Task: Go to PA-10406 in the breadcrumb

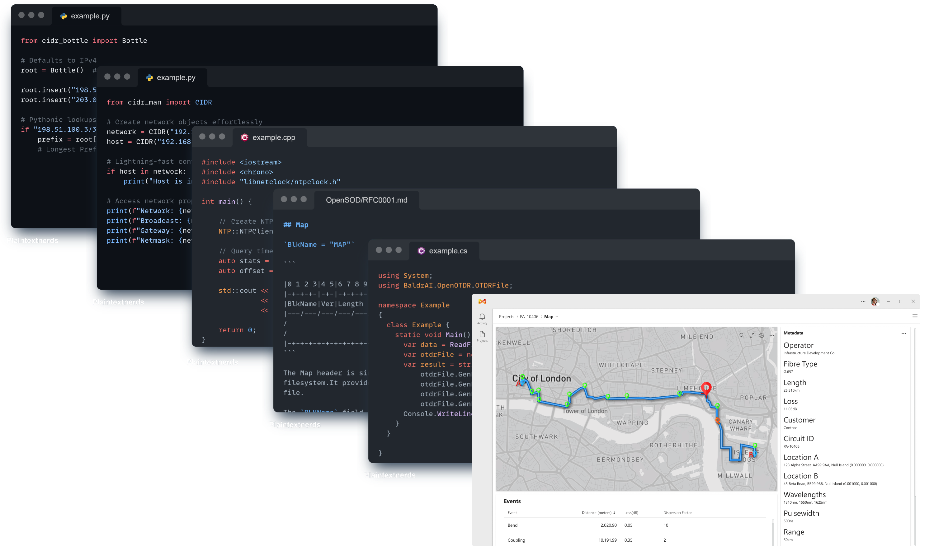Action: pyautogui.click(x=529, y=317)
